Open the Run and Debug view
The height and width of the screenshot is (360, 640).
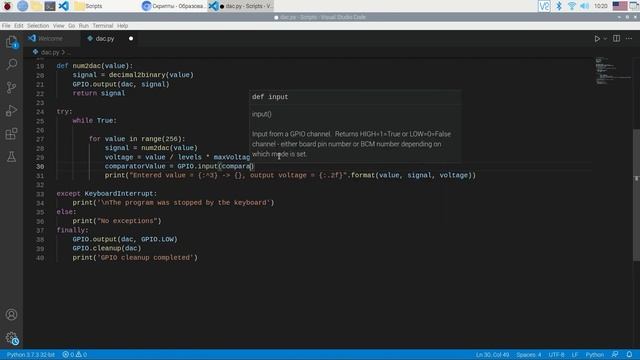(x=11, y=111)
